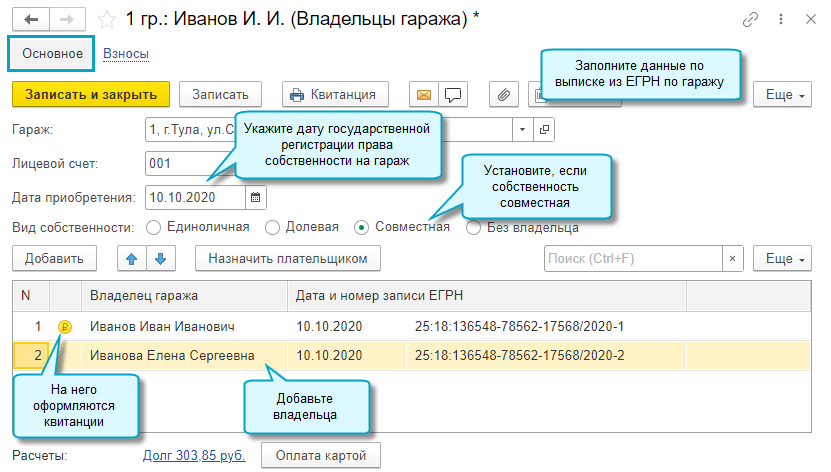
Task: Print receipt with Квитанция button
Action: [335, 95]
